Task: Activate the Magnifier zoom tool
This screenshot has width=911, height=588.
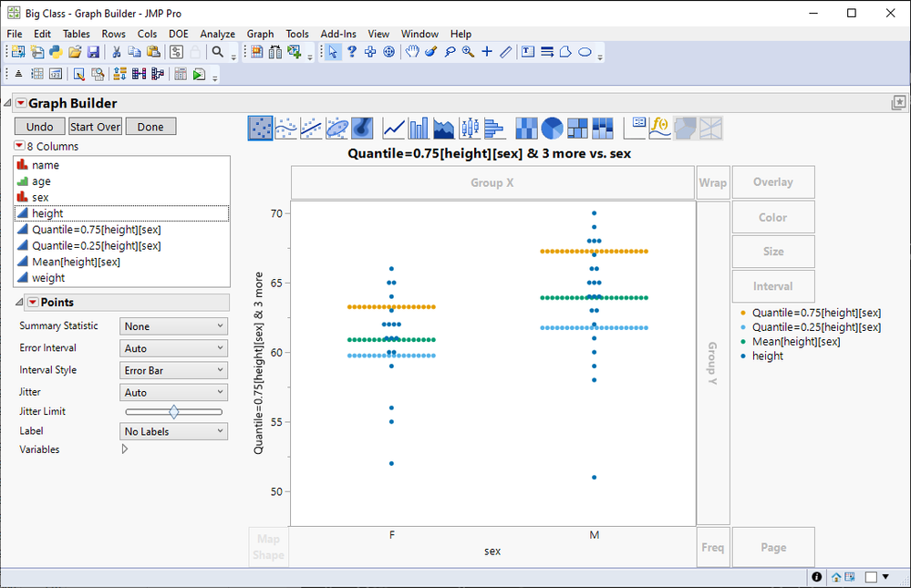Action: coord(469,52)
